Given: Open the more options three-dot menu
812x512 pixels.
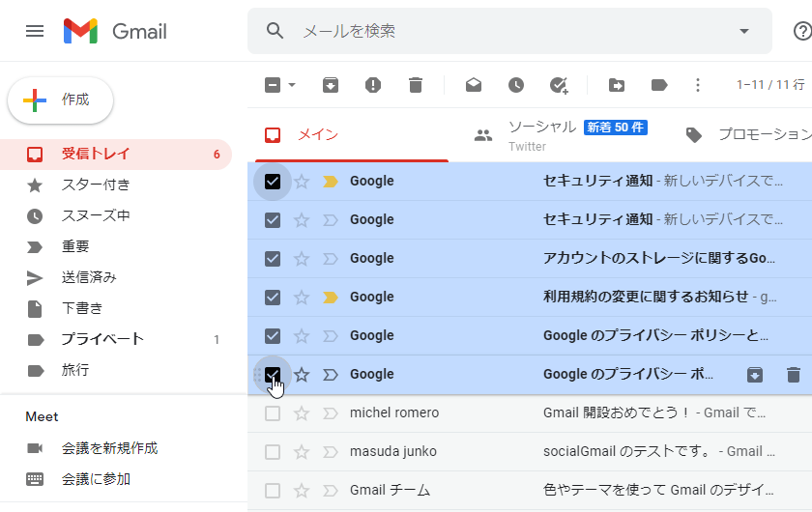Looking at the screenshot, I should [698, 85].
